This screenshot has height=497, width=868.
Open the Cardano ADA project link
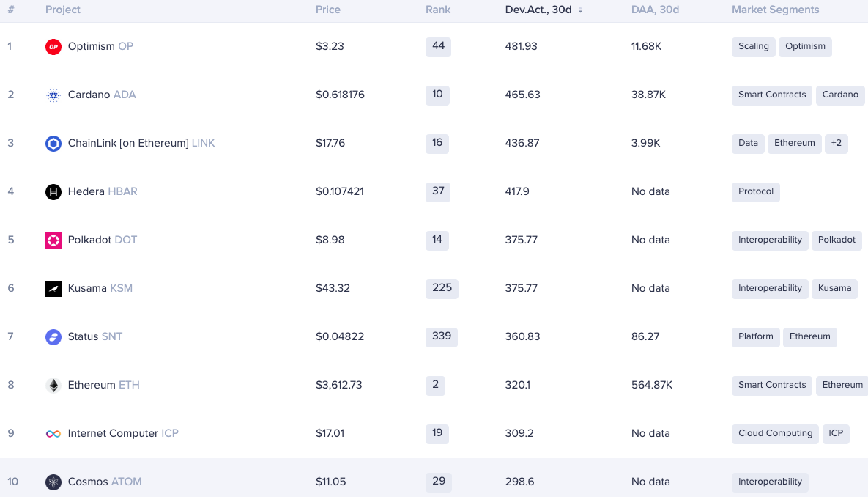pyautogui.click(x=102, y=95)
